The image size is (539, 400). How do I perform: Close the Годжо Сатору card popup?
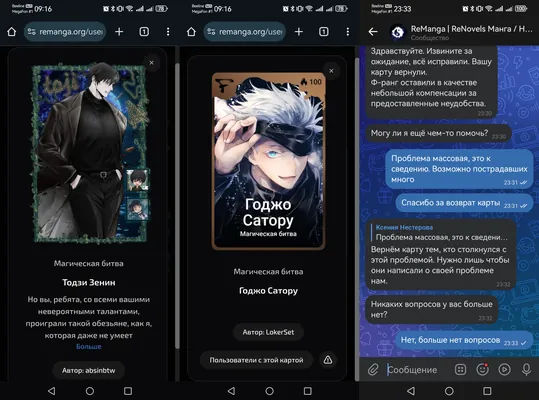click(x=331, y=71)
